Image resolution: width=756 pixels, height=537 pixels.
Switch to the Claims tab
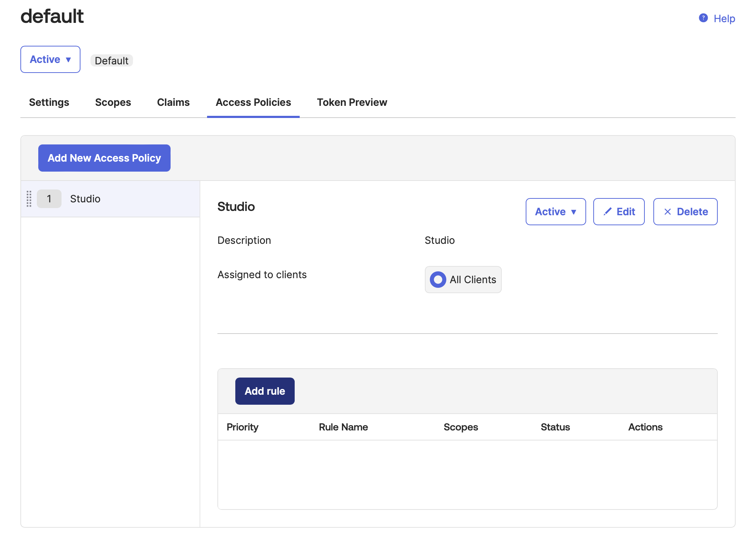pyautogui.click(x=173, y=103)
